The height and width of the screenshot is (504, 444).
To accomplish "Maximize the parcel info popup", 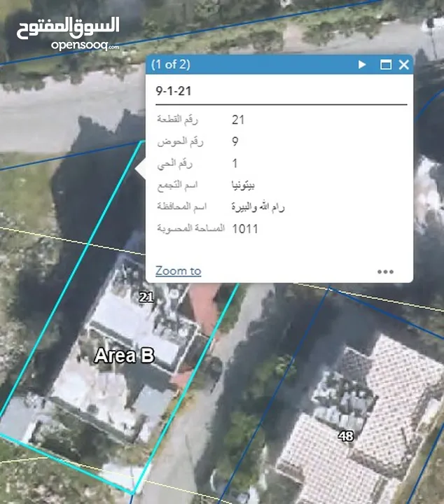I will [x=385, y=64].
